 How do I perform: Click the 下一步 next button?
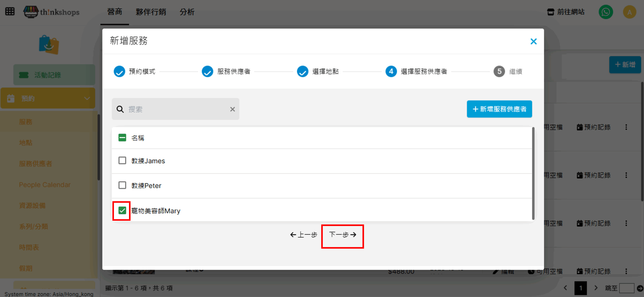coord(342,235)
